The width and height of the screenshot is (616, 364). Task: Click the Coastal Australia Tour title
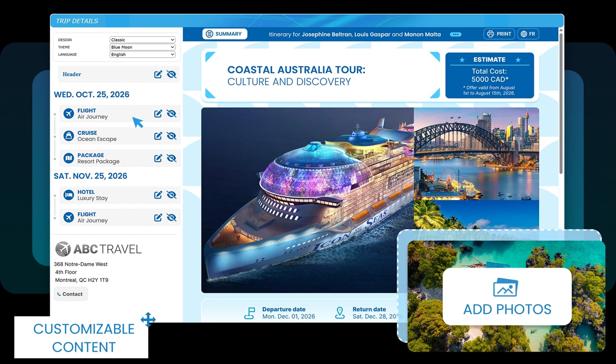pos(296,76)
